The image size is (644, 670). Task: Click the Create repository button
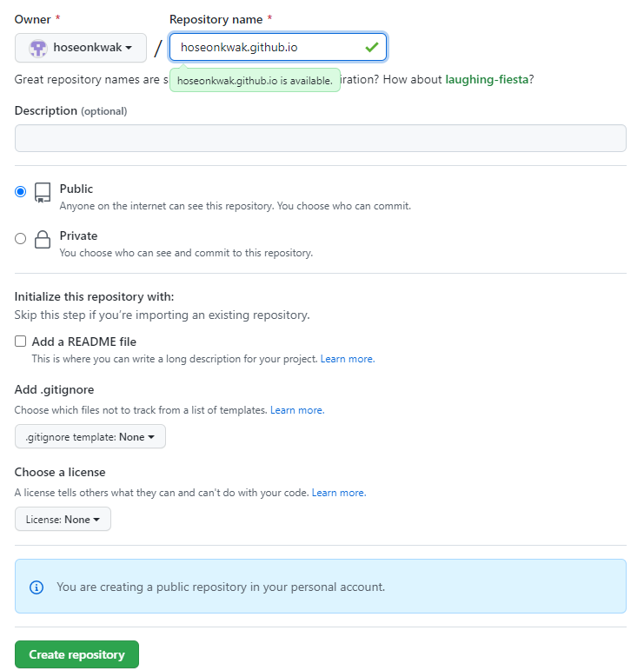coord(76,654)
